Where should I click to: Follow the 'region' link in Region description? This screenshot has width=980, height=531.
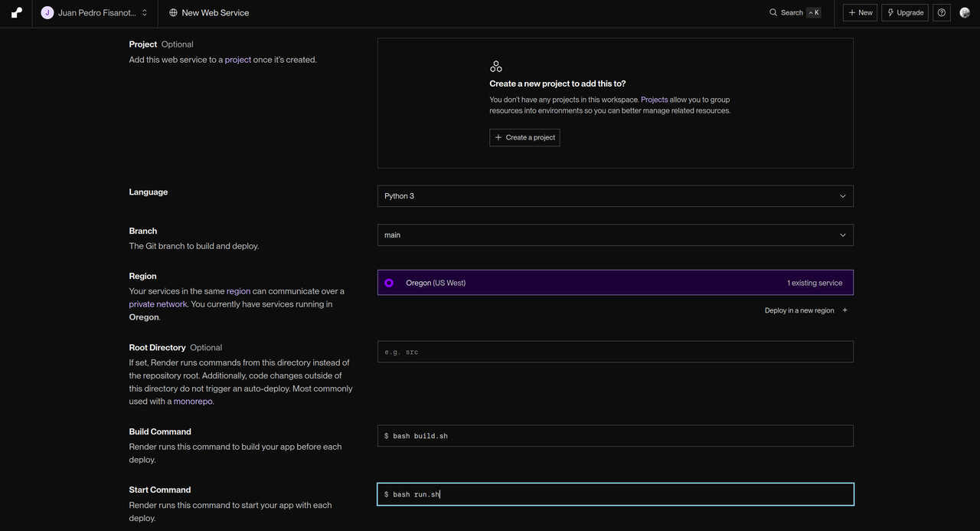click(238, 291)
